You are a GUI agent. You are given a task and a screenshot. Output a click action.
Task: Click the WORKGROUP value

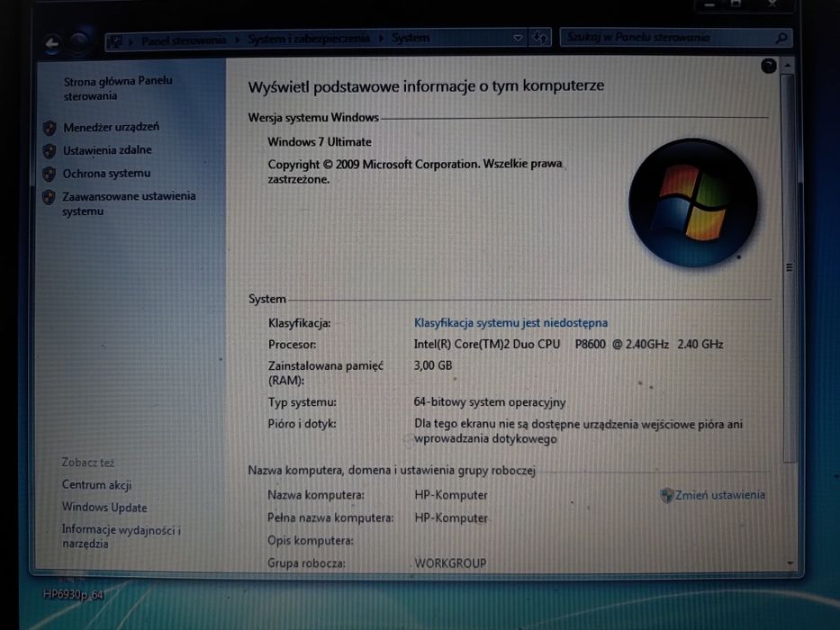450,563
